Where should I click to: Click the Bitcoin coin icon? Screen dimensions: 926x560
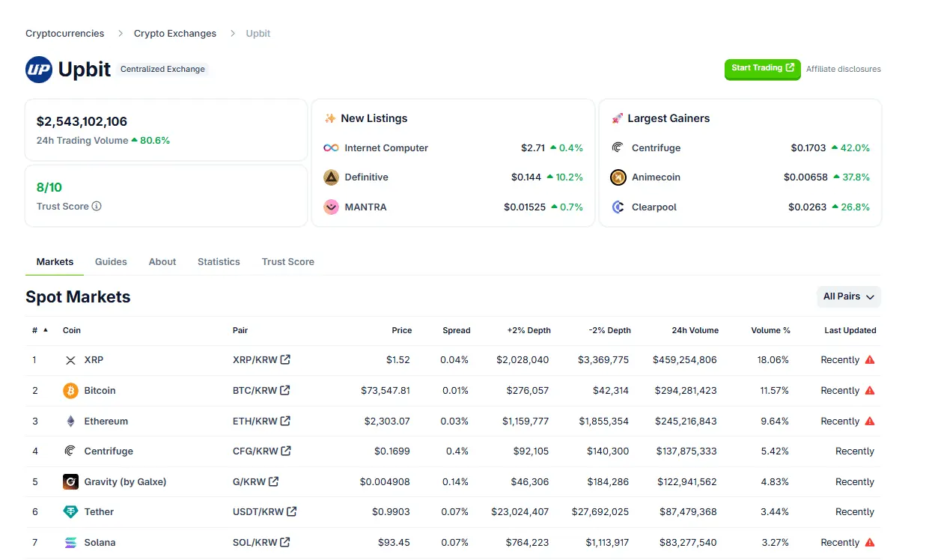pyautogui.click(x=70, y=391)
